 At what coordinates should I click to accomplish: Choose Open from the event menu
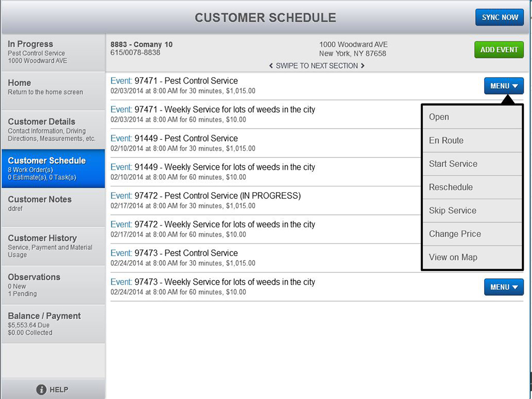[472, 117]
